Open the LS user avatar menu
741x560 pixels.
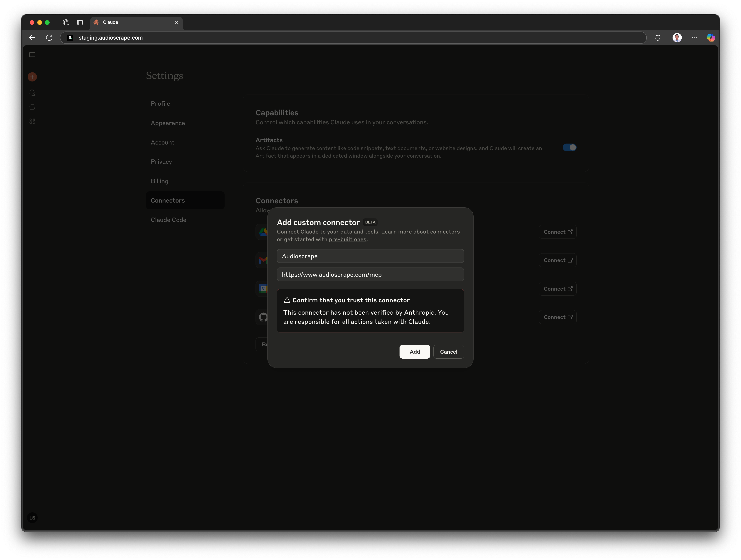tap(32, 518)
